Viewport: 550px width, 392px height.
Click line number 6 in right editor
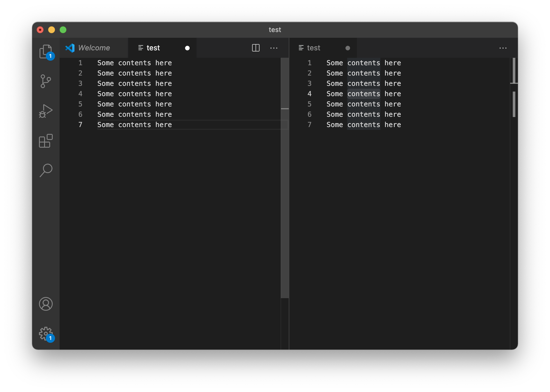click(310, 114)
